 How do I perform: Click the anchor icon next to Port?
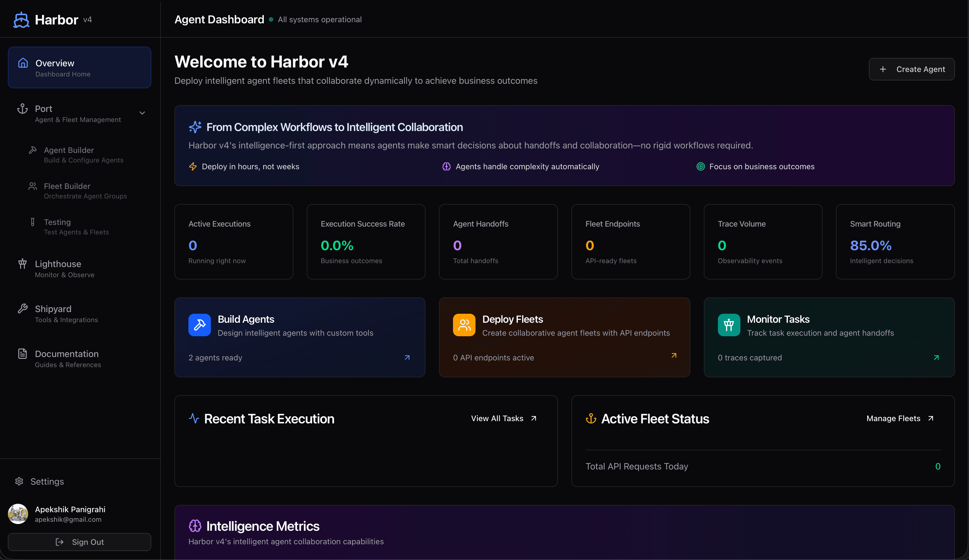coord(22,109)
